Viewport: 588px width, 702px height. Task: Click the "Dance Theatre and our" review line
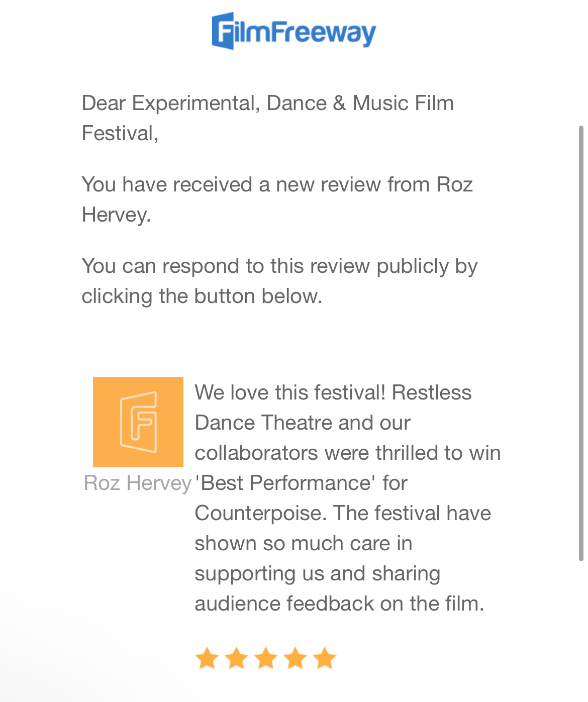click(303, 423)
